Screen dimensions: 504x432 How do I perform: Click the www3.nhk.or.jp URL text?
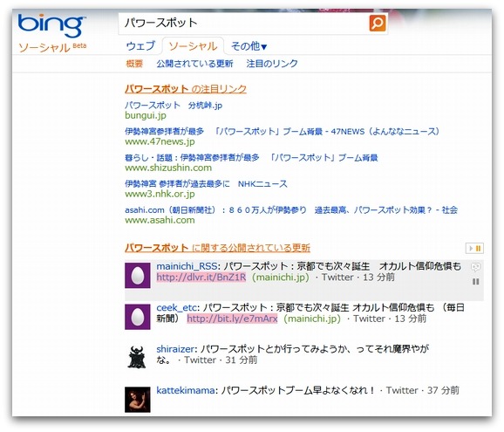click(x=160, y=194)
